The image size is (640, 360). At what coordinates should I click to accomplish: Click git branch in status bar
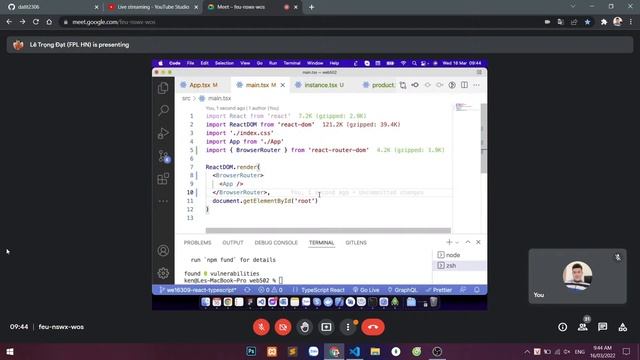(198, 290)
